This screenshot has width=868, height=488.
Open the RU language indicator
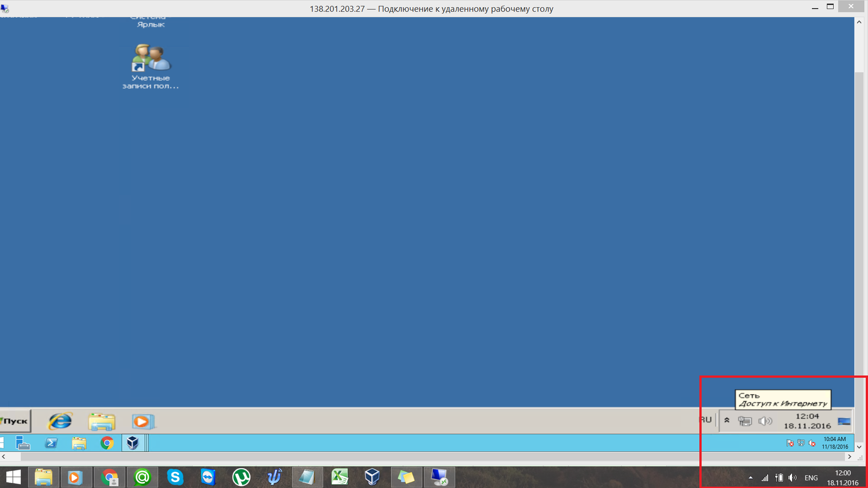(x=706, y=420)
